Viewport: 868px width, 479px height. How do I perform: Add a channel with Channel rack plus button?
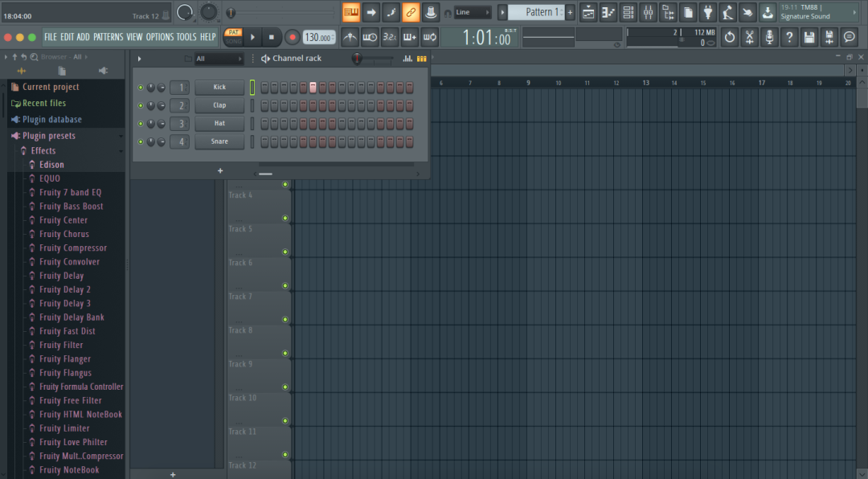219,170
